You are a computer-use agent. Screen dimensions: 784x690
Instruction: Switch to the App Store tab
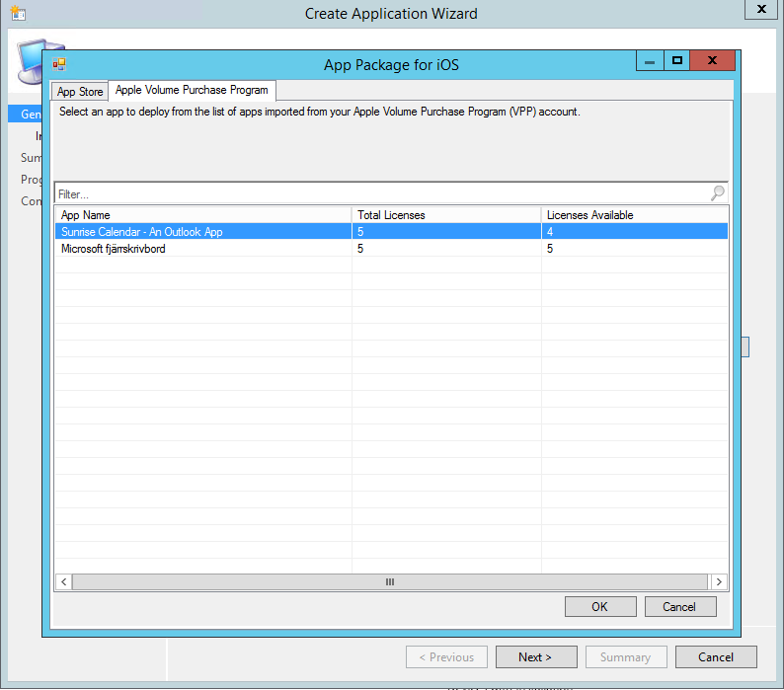click(80, 92)
